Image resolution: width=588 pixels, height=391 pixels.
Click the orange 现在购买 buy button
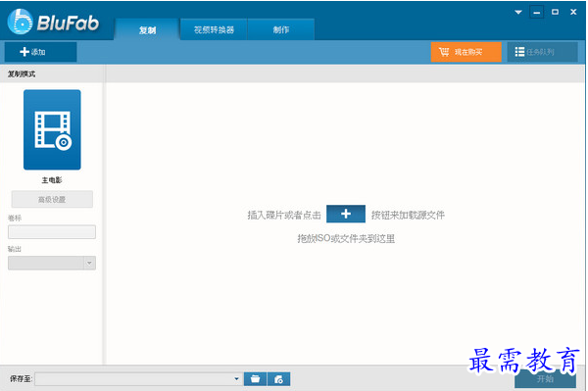point(466,52)
